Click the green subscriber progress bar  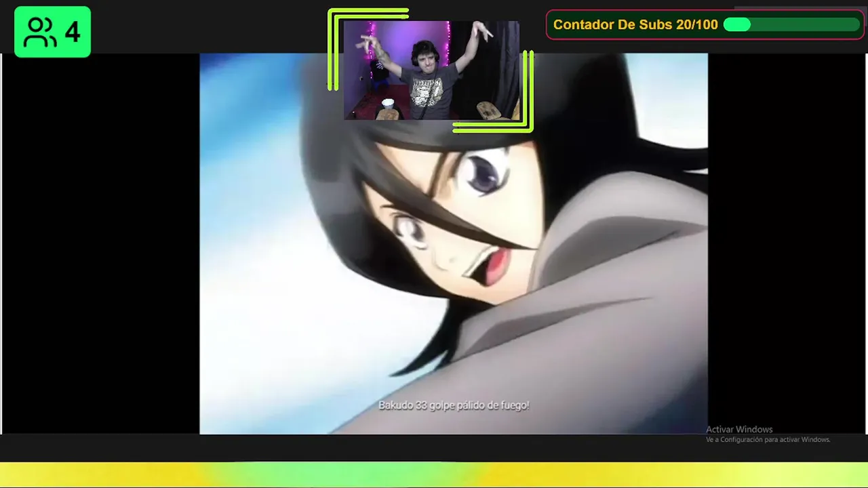[x=791, y=25]
